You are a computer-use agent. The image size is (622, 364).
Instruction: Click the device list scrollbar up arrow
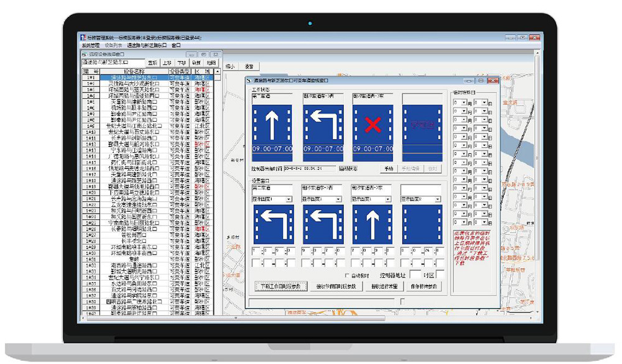[x=217, y=73]
